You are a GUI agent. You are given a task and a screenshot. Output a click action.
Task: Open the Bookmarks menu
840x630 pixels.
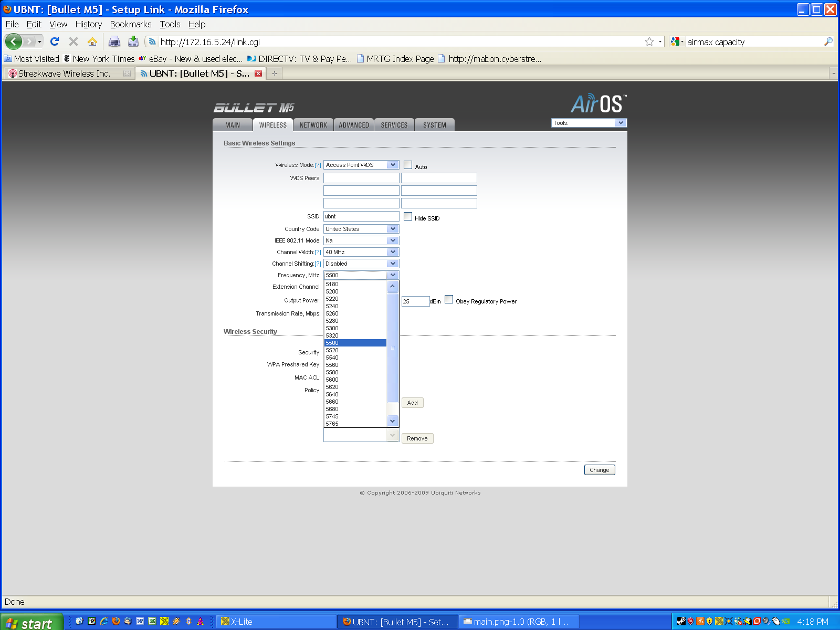point(130,24)
